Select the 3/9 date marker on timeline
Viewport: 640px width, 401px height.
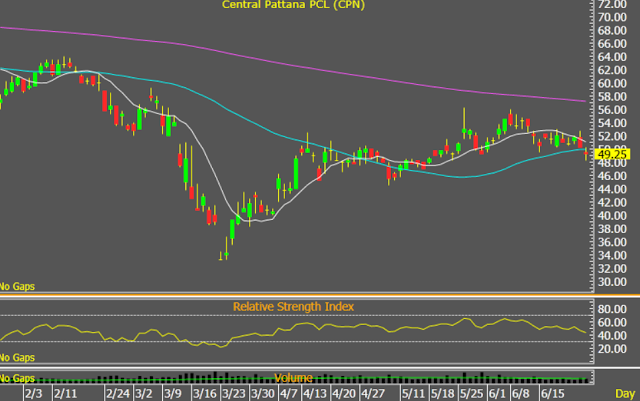(x=173, y=394)
